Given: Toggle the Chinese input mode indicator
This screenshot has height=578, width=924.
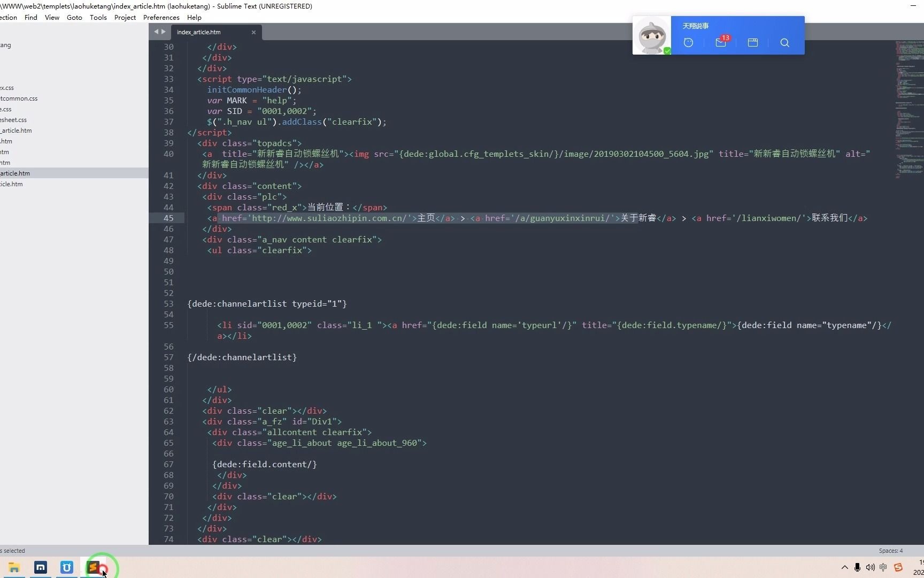Looking at the screenshot, I should [x=883, y=567].
